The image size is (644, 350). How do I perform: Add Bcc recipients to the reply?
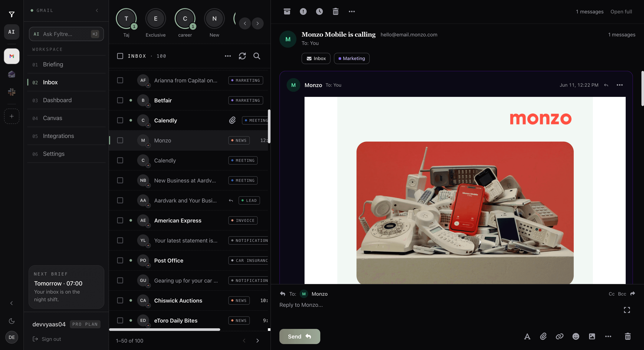(622, 294)
